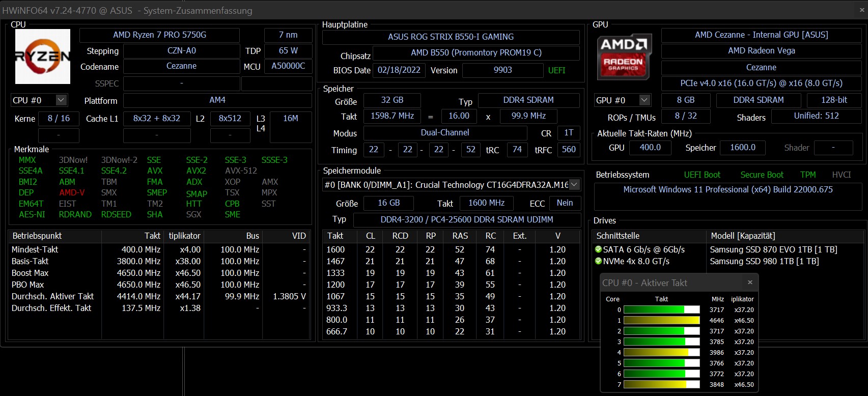Image resolution: width=868 pixels, height=396 pixels.
Task: Click the MCU value A50000C
Action: 288,66
